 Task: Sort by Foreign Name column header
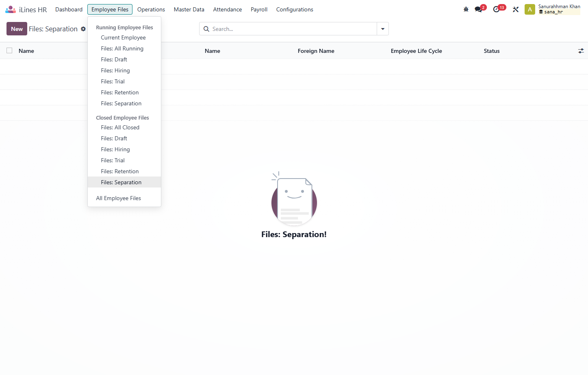[316, 51]
